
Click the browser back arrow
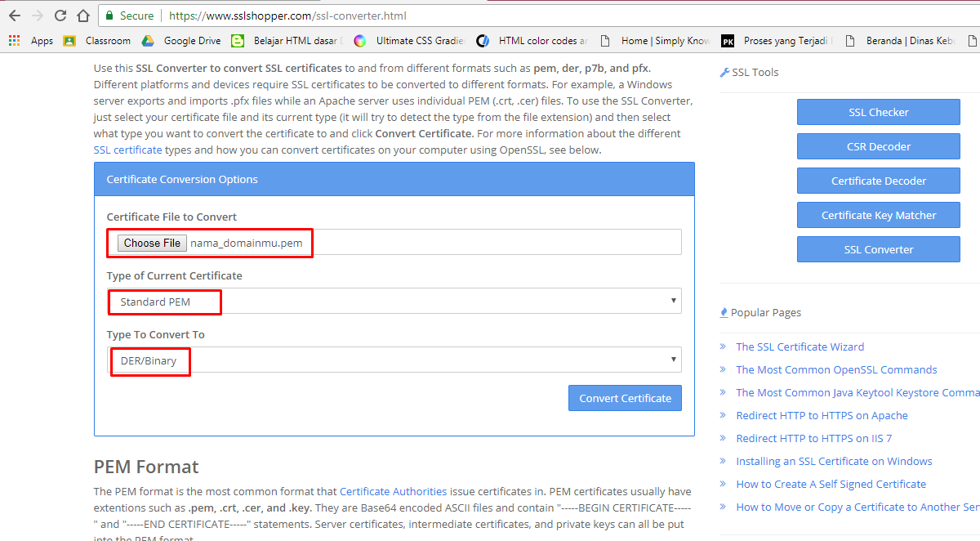coord(15,16)
